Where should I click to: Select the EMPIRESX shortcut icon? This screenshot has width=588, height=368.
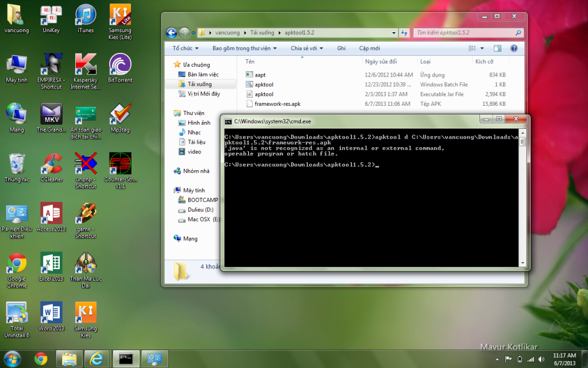click(x=51, y=71)
